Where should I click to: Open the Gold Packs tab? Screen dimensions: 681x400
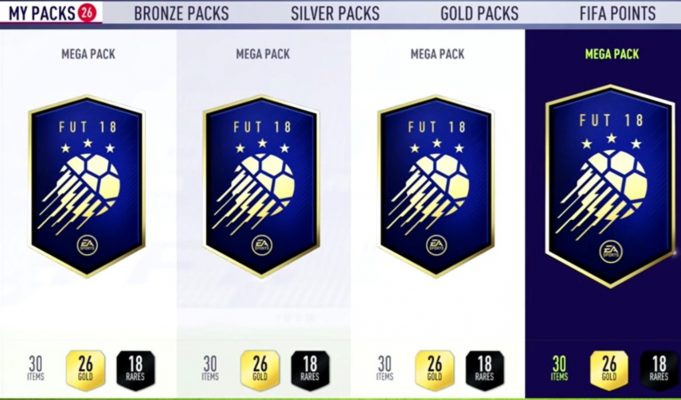click(x=479, y=13)
